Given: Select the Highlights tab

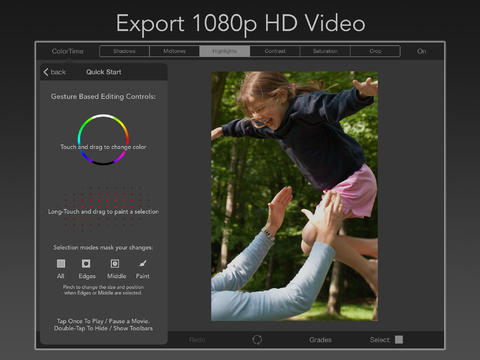Looking at the screenshot, I should pos(225,51).
